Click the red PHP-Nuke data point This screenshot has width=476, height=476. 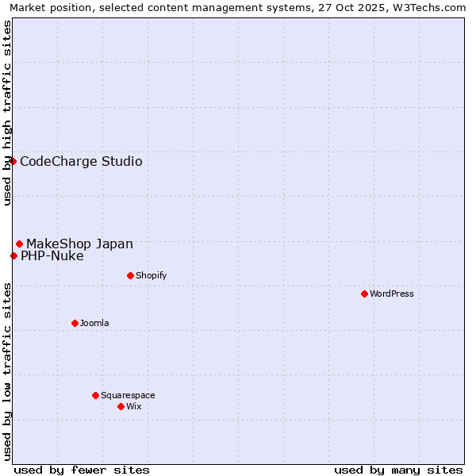(13, 255)
